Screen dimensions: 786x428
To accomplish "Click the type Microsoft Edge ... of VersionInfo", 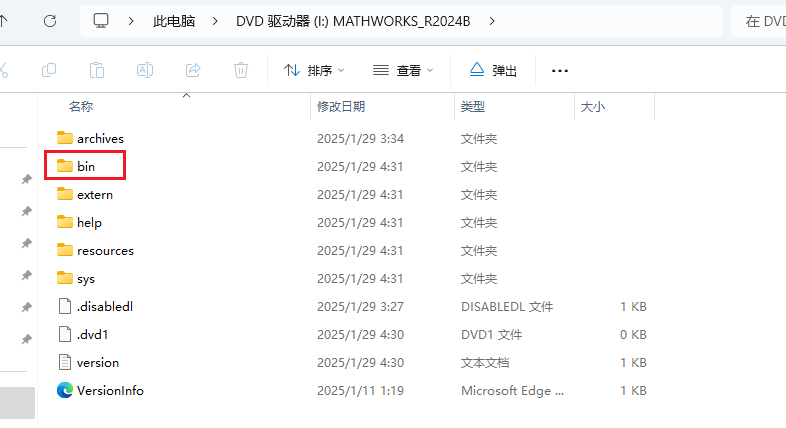I will 512,390.
